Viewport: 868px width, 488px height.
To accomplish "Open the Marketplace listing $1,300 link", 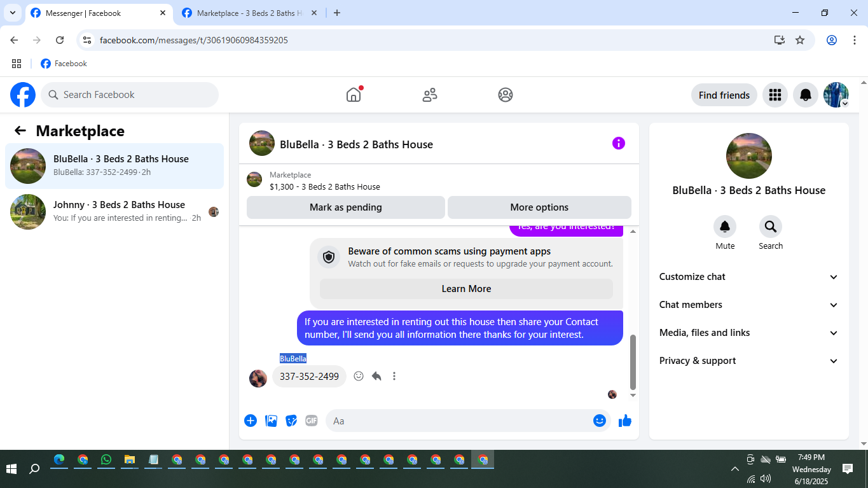I will point(325,187).
